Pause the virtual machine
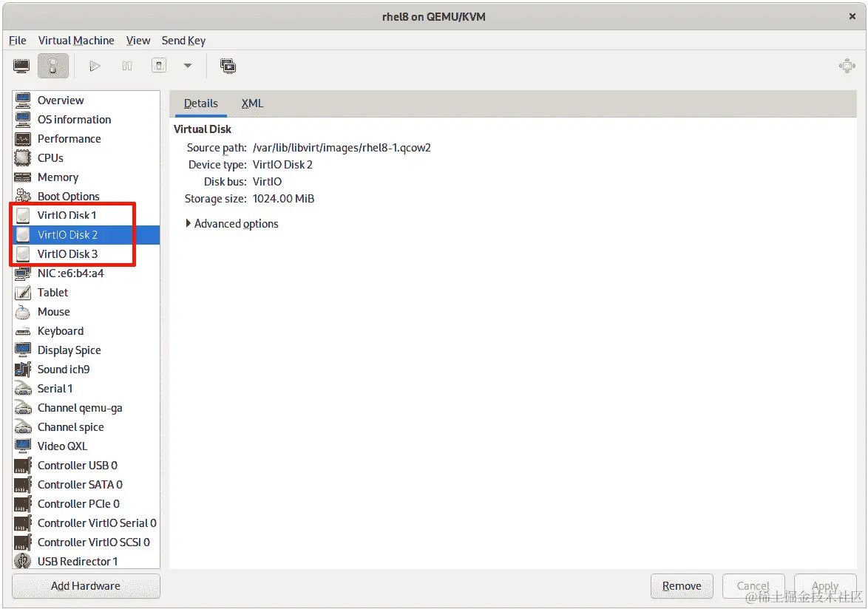This screenshot has height=609, width=868. pyautogui.click(x=126, y=67)
